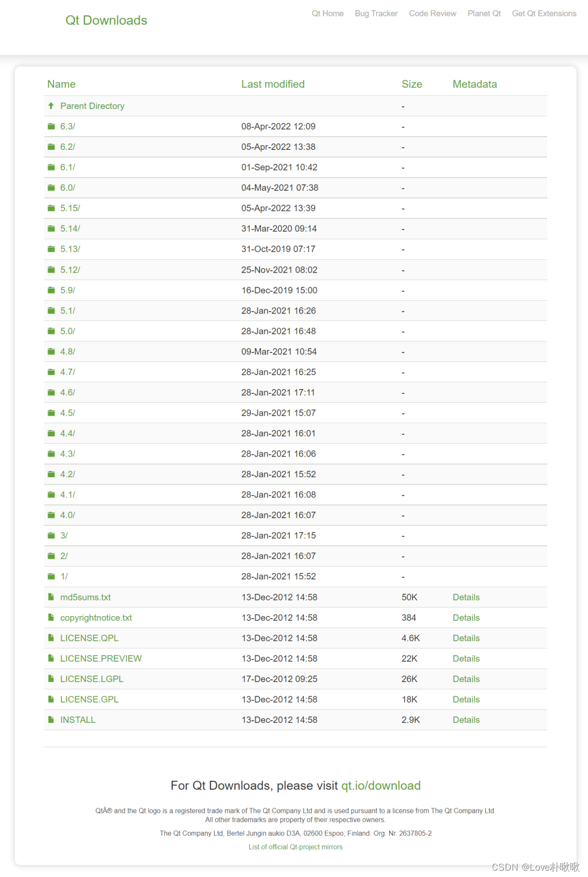588x877 pixels.
Task: Open Details for copyrightnotice.txt
Action: [466, 618]
